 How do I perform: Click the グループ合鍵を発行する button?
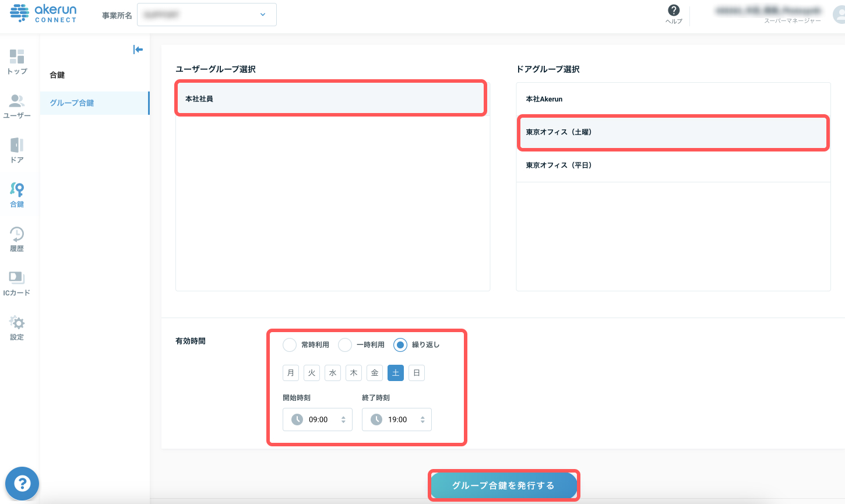coord(504,485)
